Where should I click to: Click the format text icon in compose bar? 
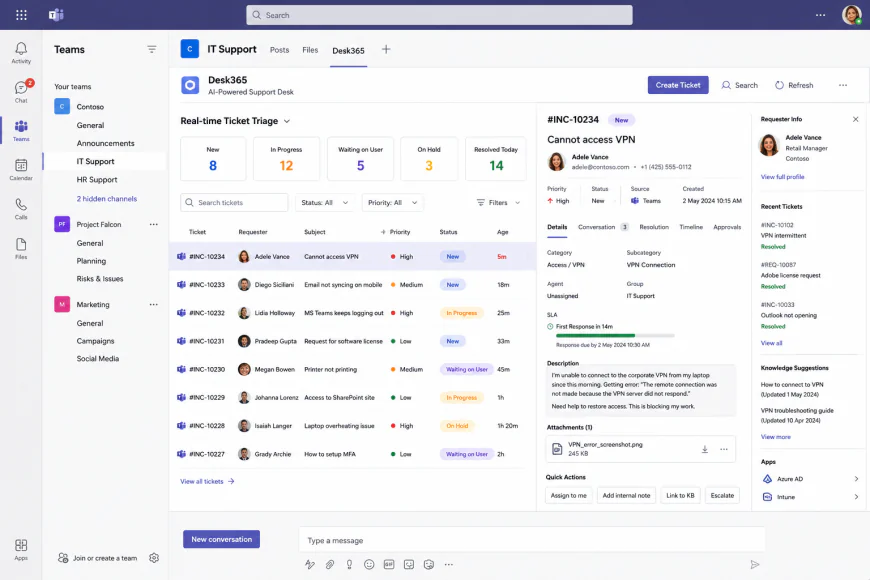pos(310,564)
